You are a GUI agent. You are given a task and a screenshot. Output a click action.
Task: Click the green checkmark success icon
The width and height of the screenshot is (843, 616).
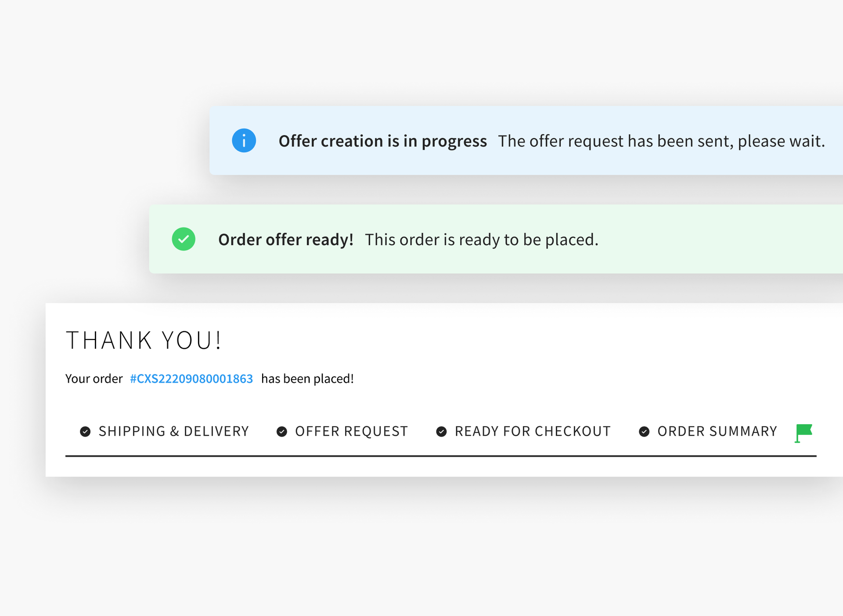[x=184, y=239]
